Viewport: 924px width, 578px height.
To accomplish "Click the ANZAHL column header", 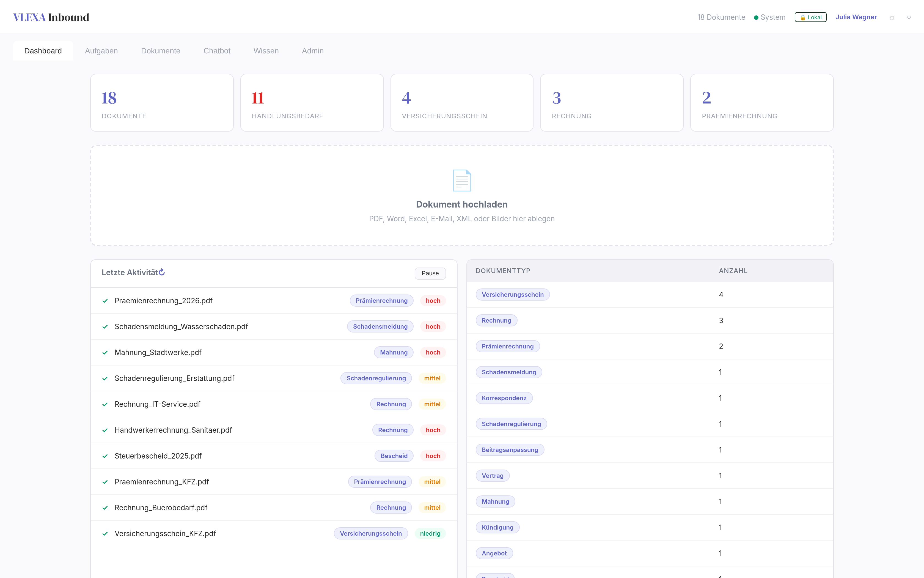I will (x=733, y=271).
